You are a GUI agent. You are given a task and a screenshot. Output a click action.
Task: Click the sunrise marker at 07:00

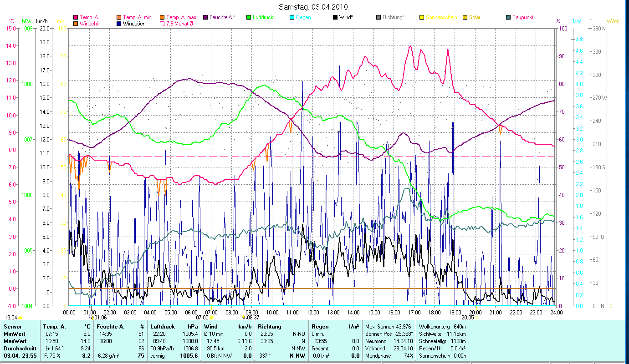[211, 317]
